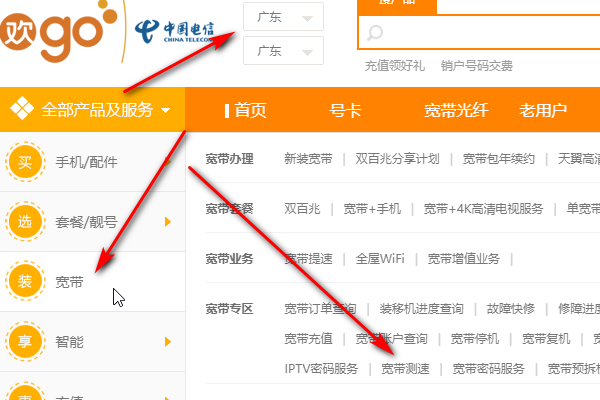Click the 装 circle icon
Screen dimensions: 600x400
point(25,281)
